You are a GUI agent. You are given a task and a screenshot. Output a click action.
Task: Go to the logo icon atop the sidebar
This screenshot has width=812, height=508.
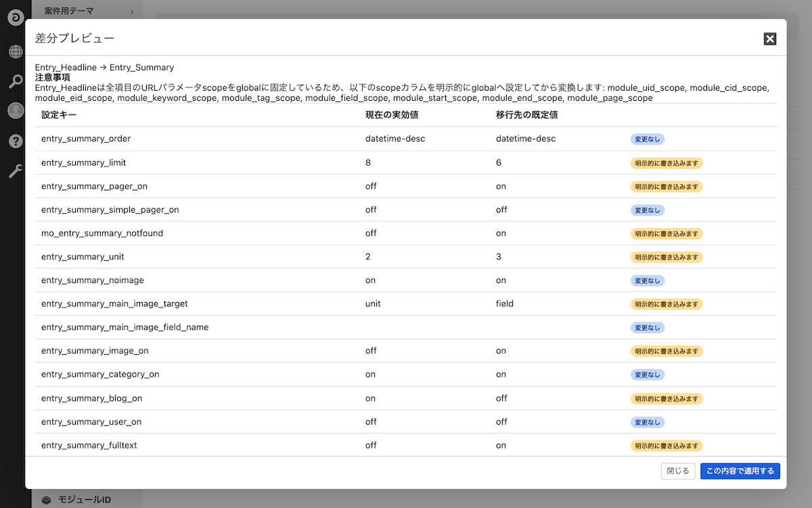click(16, 18)
